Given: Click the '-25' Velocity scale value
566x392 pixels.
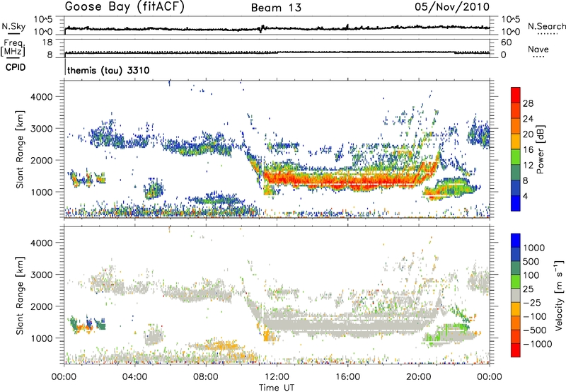Looking at the screenshot, I should (532, 303).
